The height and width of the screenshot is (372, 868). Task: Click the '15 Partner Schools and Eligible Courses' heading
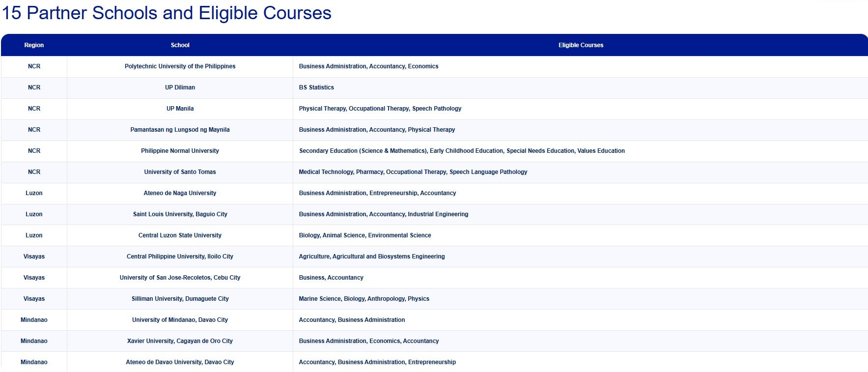pyautogui.click(x=167, y=13)
